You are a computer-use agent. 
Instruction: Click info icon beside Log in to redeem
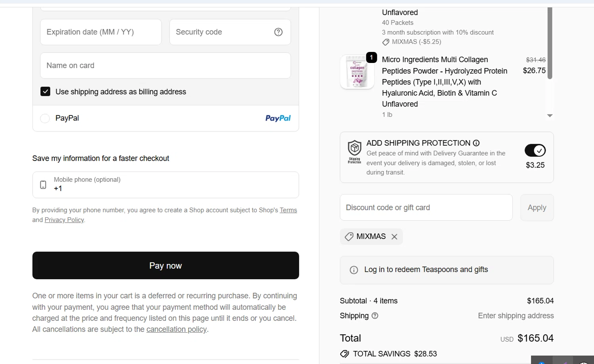tap(354, 270)
